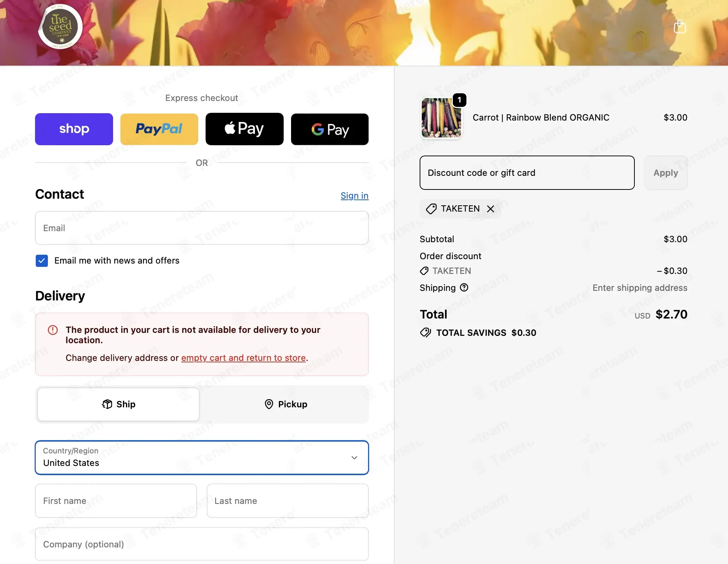Click the order discount –$0.30 amount
728x564 pixels.
point(672,271)
